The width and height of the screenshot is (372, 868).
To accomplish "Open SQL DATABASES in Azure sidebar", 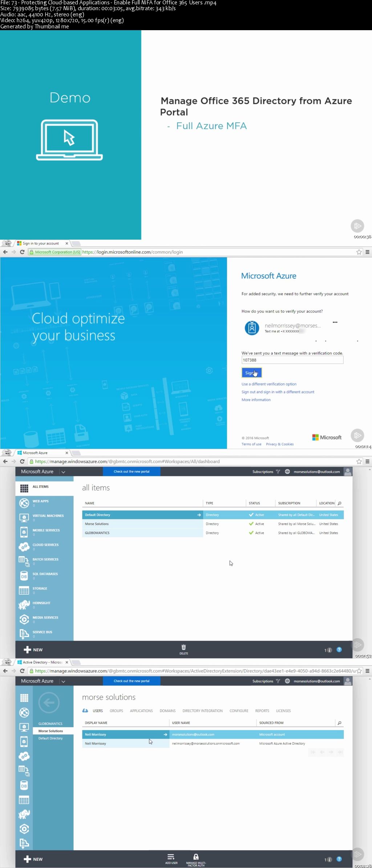I will (x=44, y=576).
